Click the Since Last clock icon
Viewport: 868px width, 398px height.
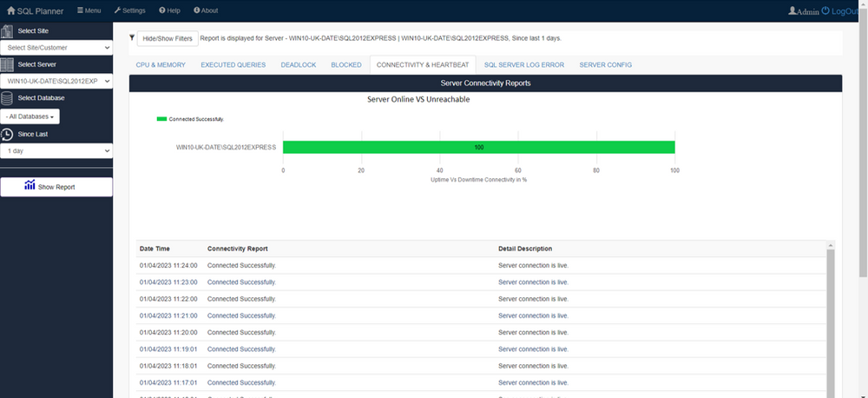click(x=7, y=134)
